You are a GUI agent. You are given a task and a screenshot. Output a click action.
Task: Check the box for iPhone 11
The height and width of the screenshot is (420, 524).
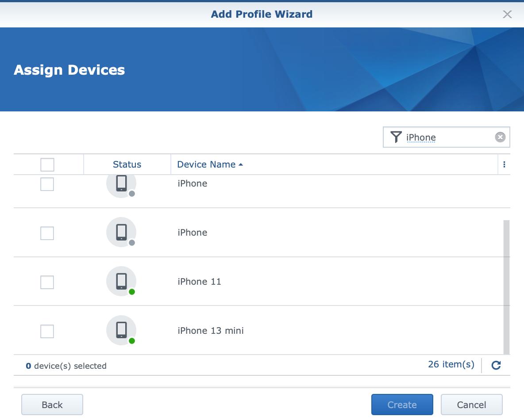point(47,282)
